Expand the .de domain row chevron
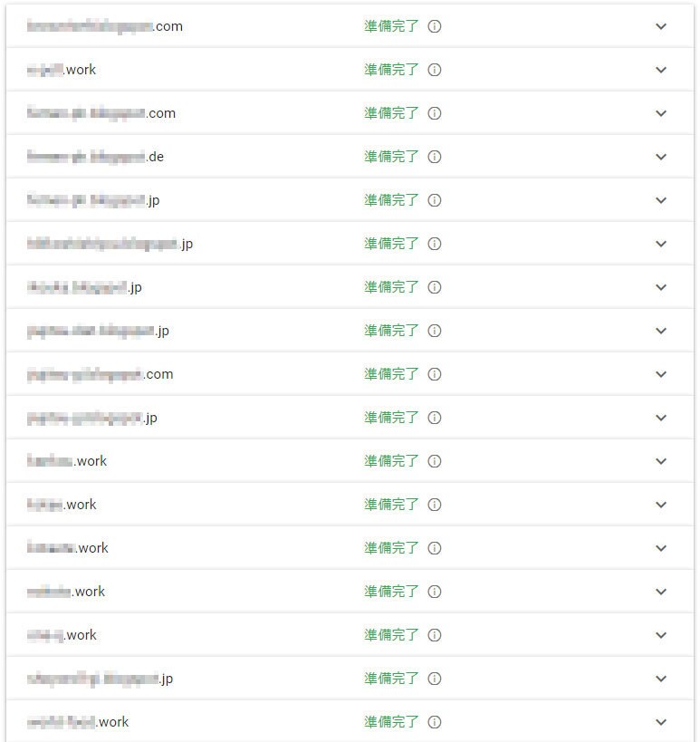The width and height of the screenshot is (700, 742). click(x=661, y=157)
